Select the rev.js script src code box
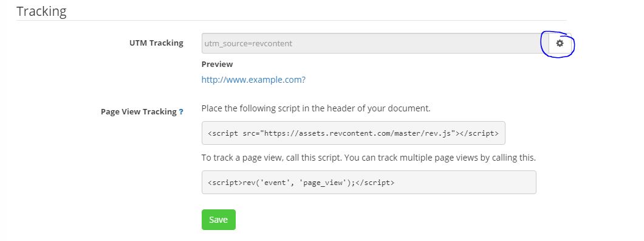644x241 pixels. [x=353, y=133]
